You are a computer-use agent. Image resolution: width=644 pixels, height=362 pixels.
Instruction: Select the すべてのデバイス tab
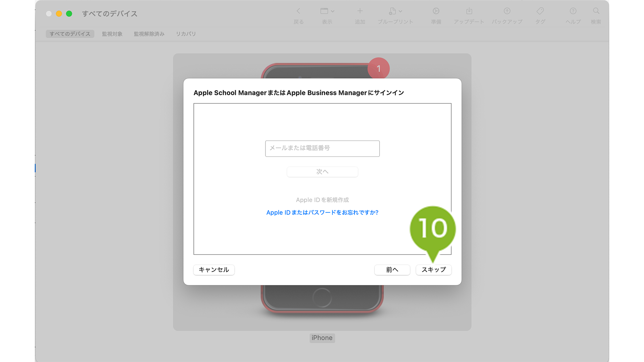pyautogui.click(x=70, y=34)
